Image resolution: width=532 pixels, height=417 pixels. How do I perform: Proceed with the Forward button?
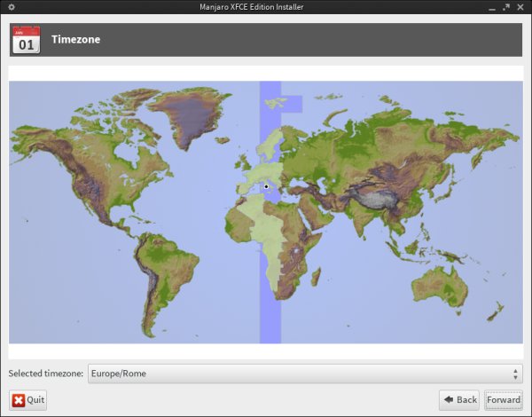click(x=503, y=400)
